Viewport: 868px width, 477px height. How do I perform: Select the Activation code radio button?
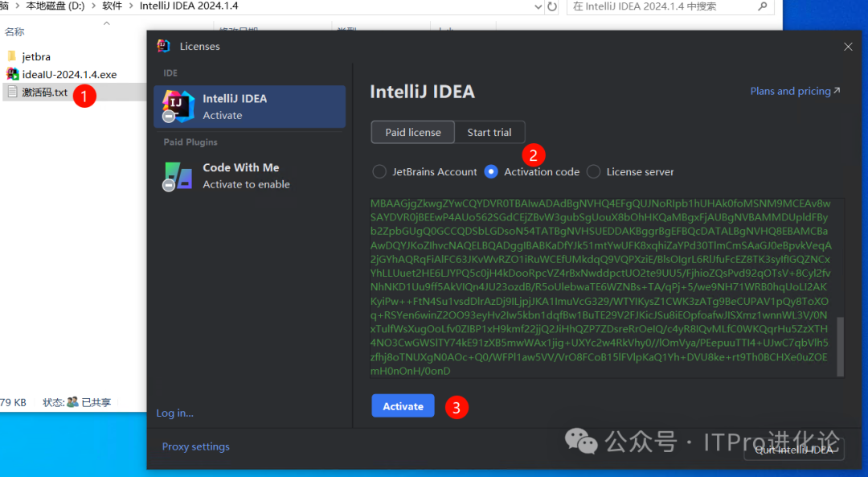click(491, 172)
